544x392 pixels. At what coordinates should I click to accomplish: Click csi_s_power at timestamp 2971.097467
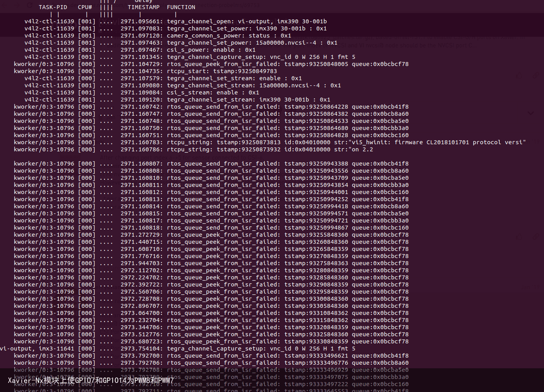click(186, 50)
